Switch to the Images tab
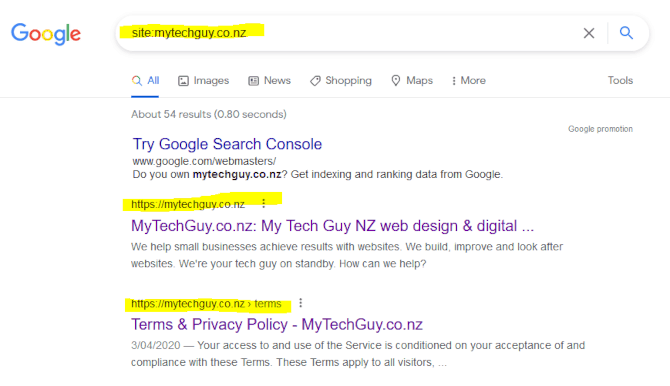This screenshot has width=670, height=386. [x=203, y=80]
